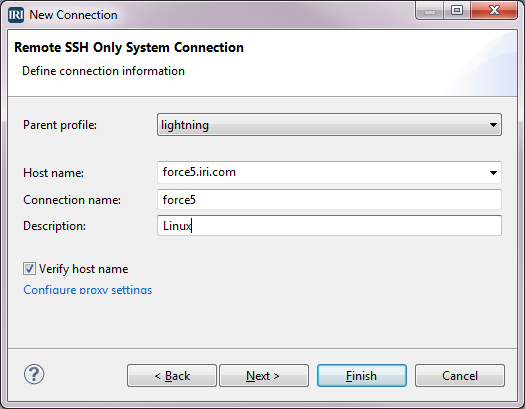Viewport: 525px width, 409px height.
Task: Open the Configure proxy settings link
Action: point(88,290)
